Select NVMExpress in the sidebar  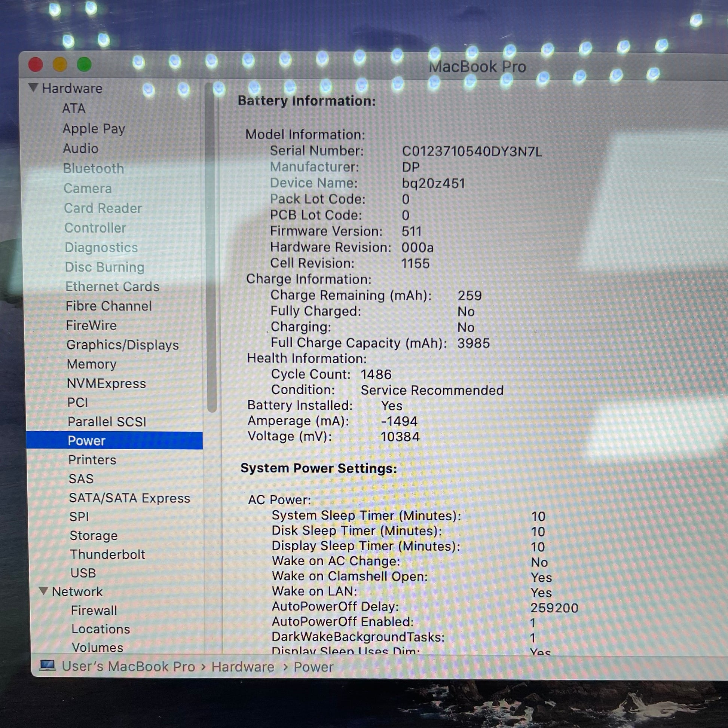point(106,383)
